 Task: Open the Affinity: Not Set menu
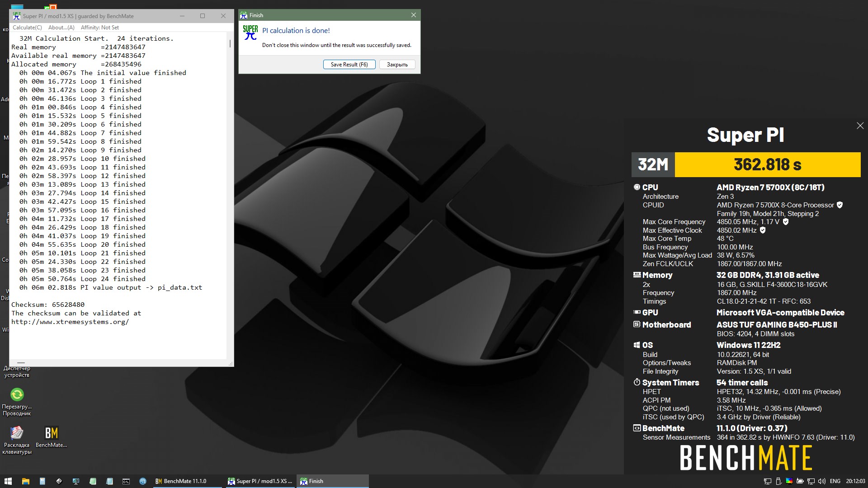tap(100, 28)
